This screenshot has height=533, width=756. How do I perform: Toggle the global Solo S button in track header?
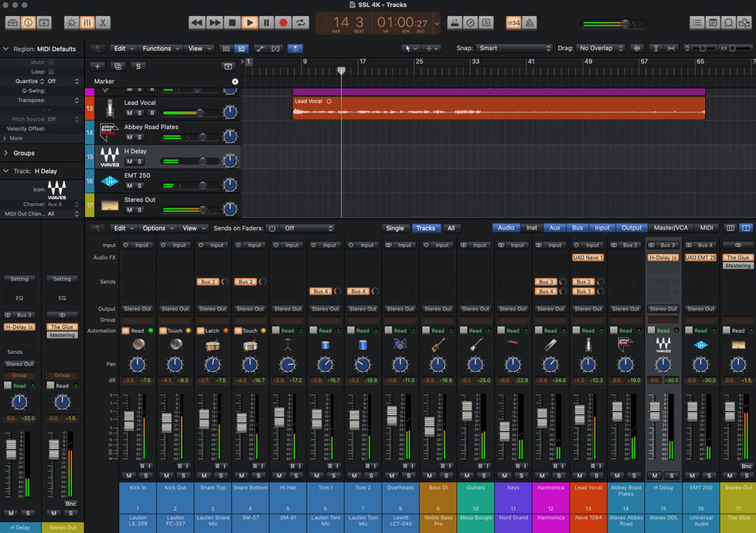(x=138, y=66)
